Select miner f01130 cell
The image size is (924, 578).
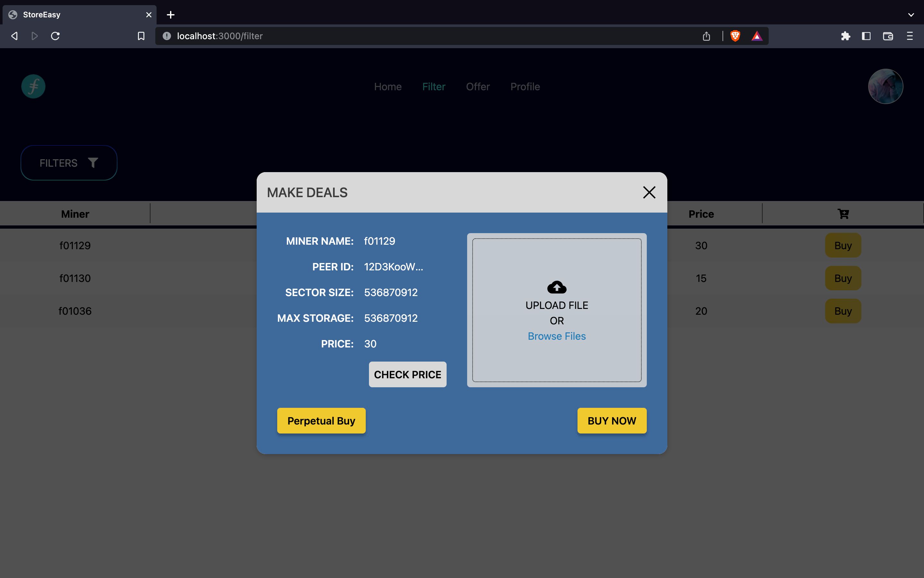[75, 278]
